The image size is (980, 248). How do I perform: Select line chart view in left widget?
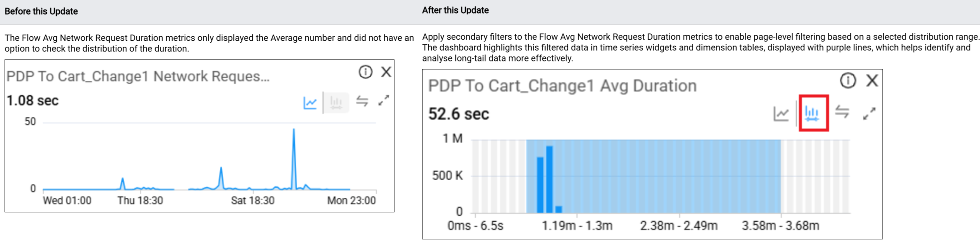coord(310,102)
